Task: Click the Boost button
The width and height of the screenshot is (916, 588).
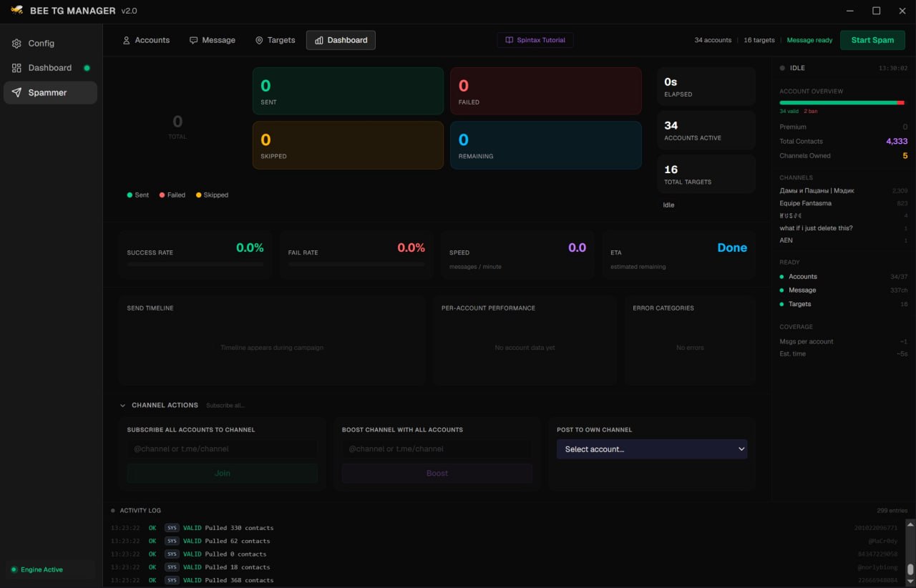Action: 437,473
